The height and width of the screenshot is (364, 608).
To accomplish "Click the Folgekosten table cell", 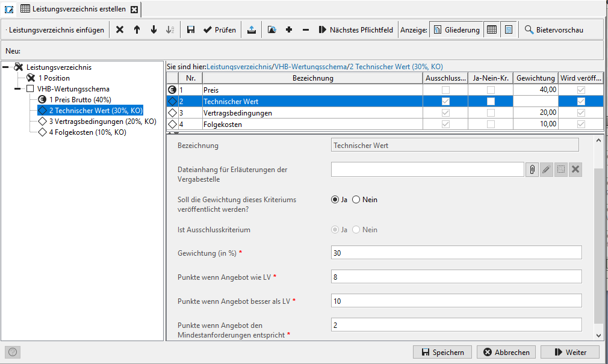I will tap(312, 125).
